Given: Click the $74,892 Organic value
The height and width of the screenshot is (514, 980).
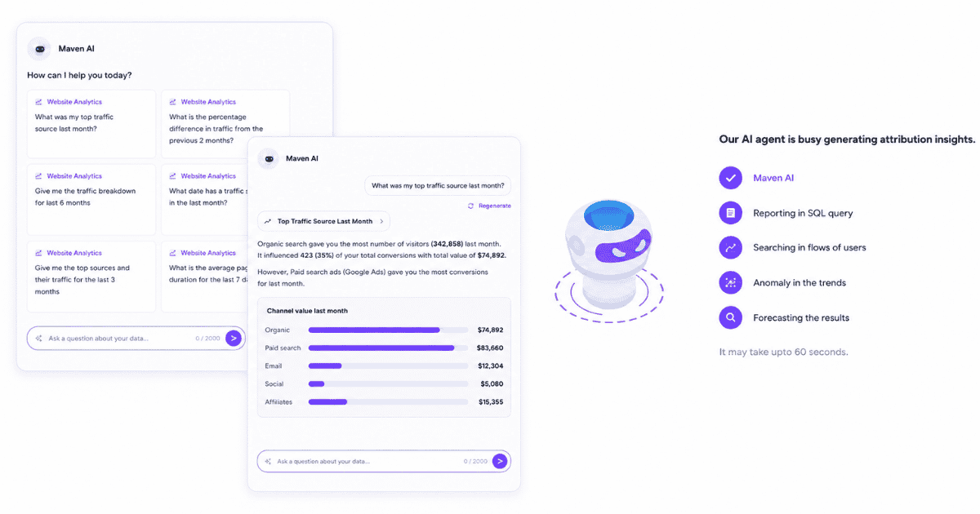Looking at the screenshot, I should [x=490, y=330].
